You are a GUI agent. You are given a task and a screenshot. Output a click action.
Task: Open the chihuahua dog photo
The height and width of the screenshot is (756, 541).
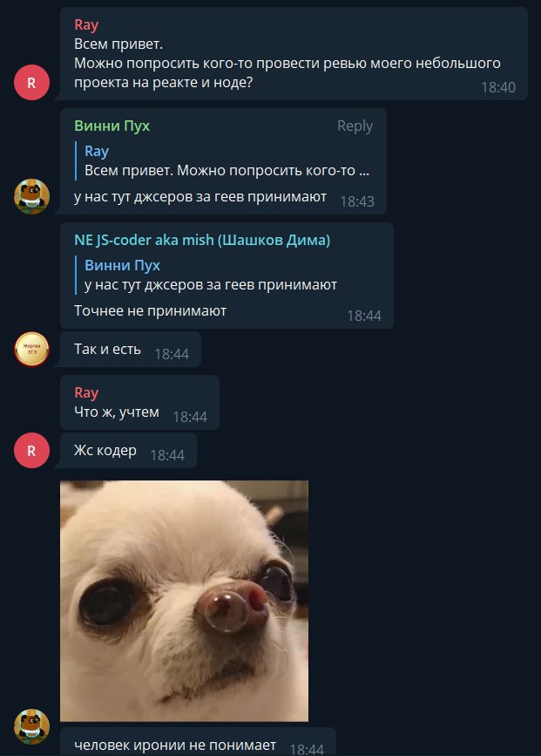pyautogui.click(x=184, y=601)
